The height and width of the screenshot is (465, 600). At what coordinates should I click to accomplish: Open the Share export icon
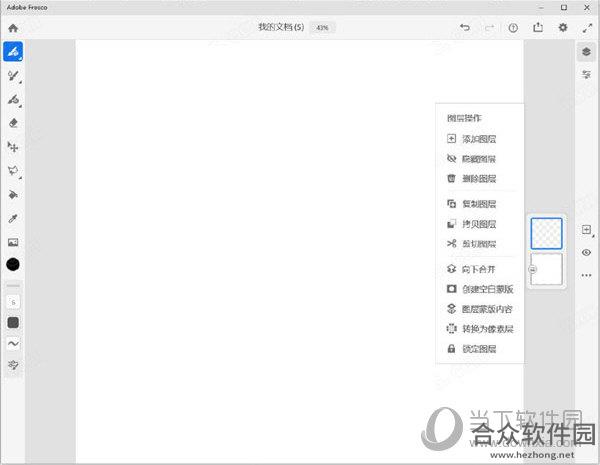[x=538, y=27]
